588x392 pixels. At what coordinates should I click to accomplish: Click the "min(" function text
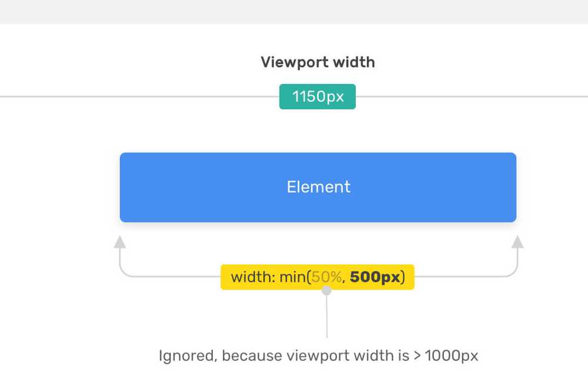coord(296,277)
